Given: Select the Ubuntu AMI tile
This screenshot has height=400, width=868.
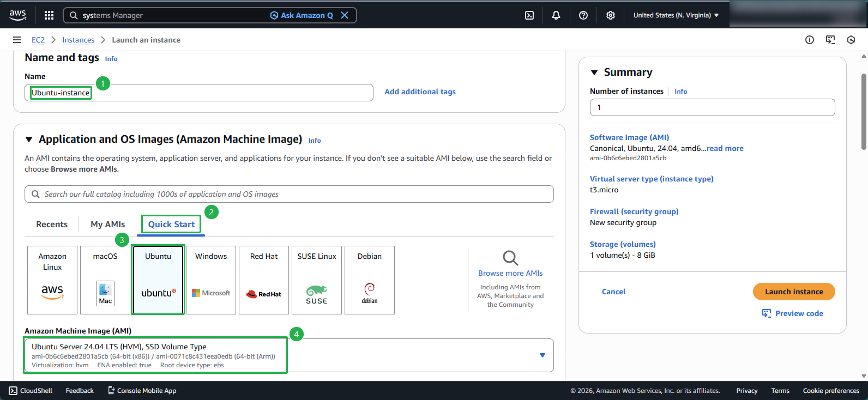Looking at the screenshot, I should [158, 280].
